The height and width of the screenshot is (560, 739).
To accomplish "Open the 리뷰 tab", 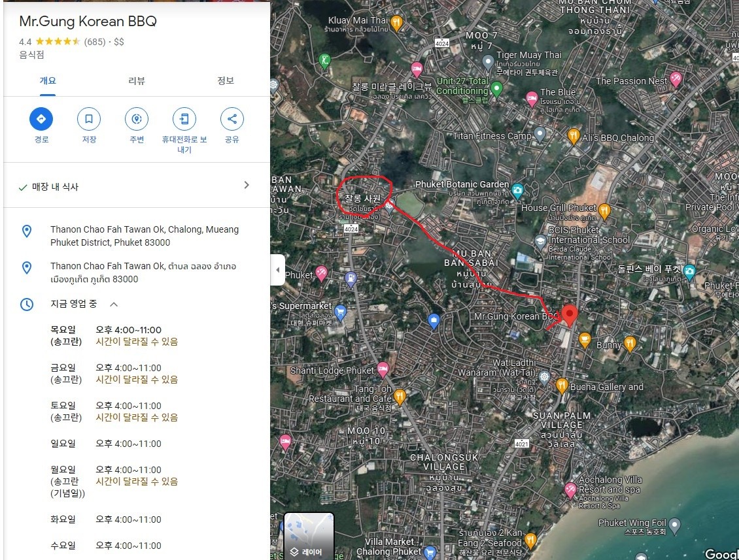I will 137,81.
